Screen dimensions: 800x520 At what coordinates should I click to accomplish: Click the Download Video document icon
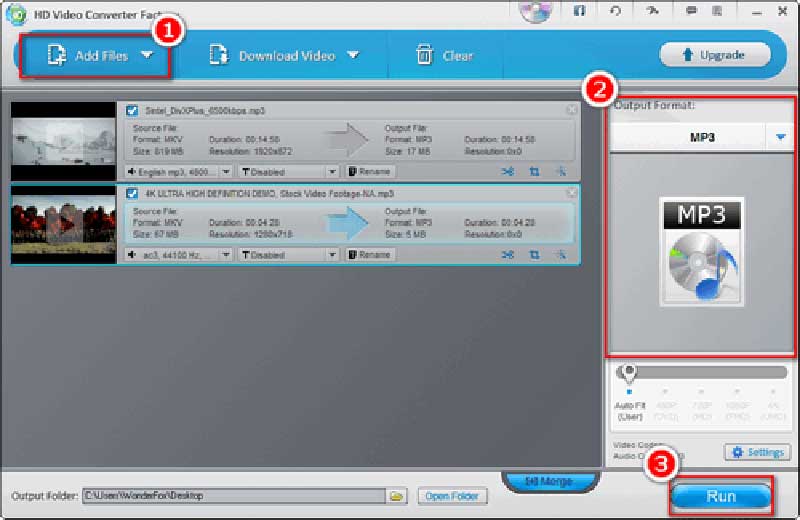(219, 55)
